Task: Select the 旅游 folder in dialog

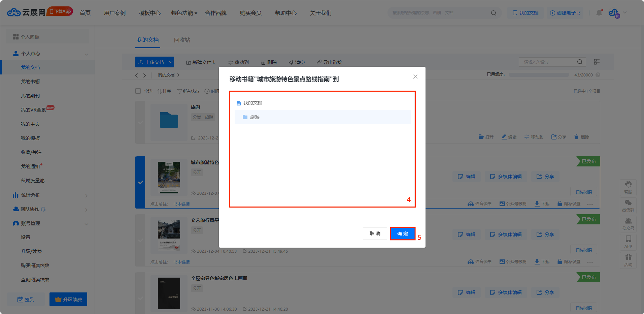Action: (255, 117)
